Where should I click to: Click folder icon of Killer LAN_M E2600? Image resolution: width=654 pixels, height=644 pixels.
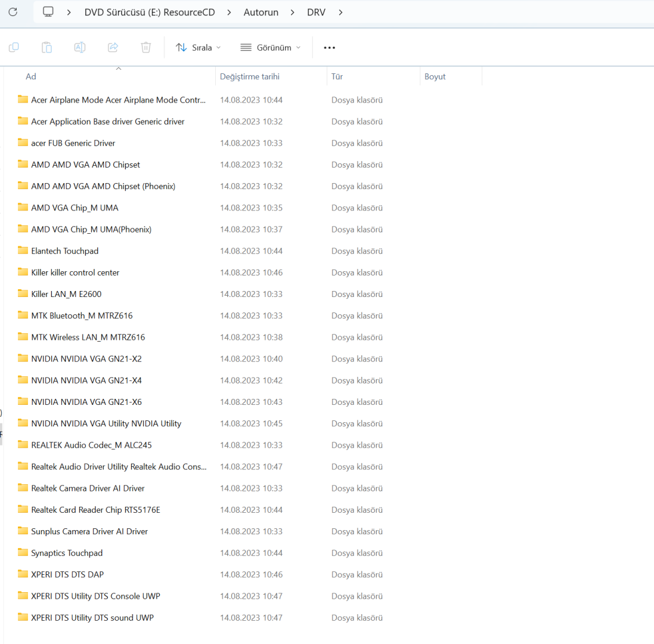coord(23,293)
